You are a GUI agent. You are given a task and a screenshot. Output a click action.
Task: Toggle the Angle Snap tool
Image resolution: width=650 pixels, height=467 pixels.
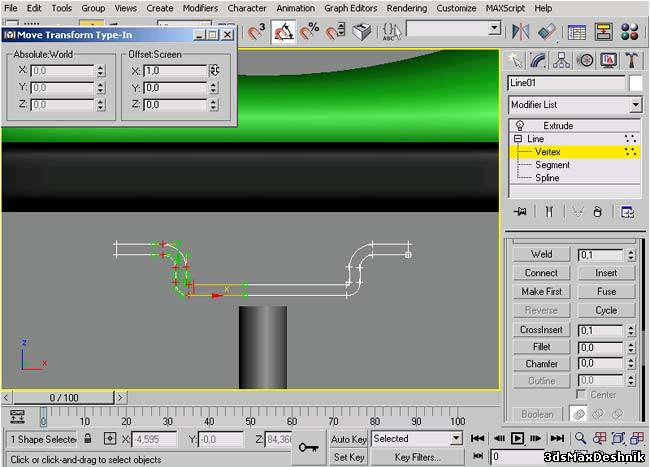[283, 31]
